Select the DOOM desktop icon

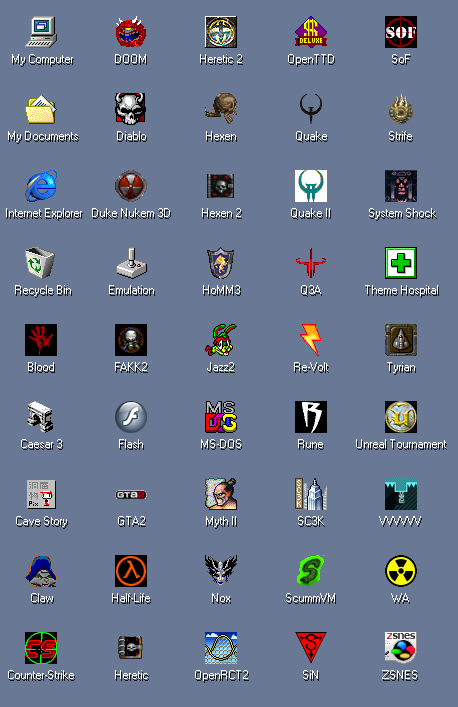(131, 32)
